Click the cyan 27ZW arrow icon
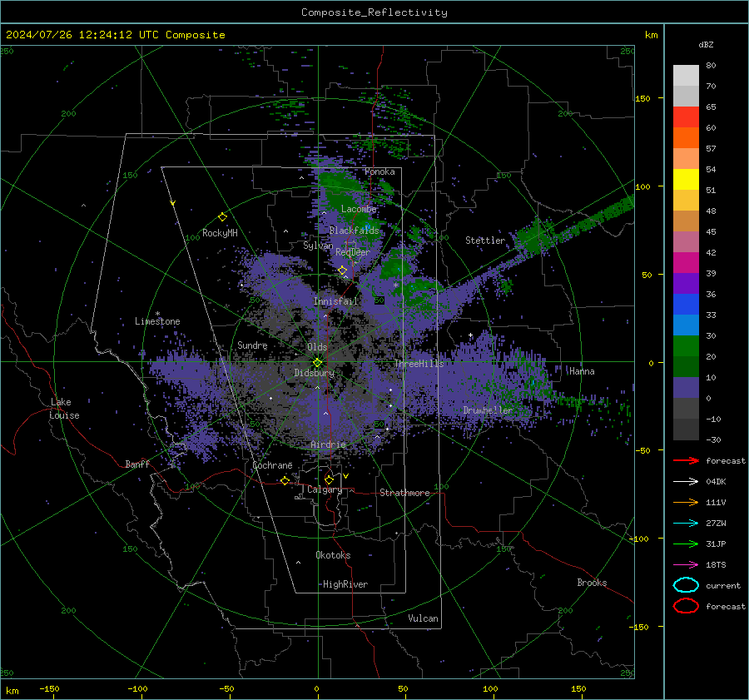The image size is (749, 700). point(686,524)
